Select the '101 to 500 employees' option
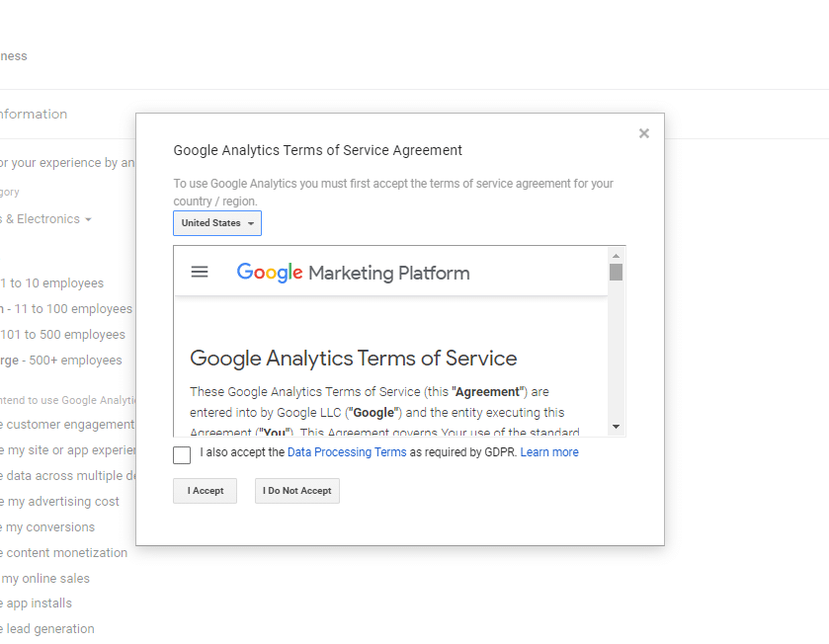Viewport: 829px width, 644px height. pyautogui.click(x=62, y=335)
